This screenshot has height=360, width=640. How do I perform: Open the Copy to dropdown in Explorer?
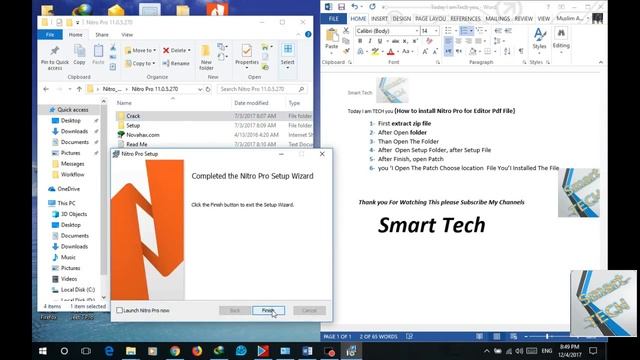140,63
